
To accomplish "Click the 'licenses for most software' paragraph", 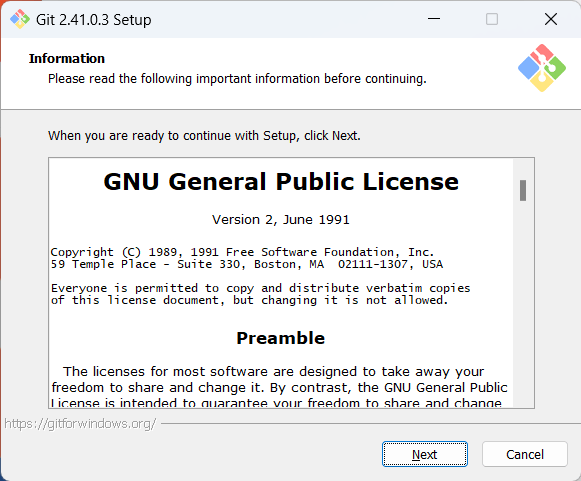I will click(x=279, y=388).
